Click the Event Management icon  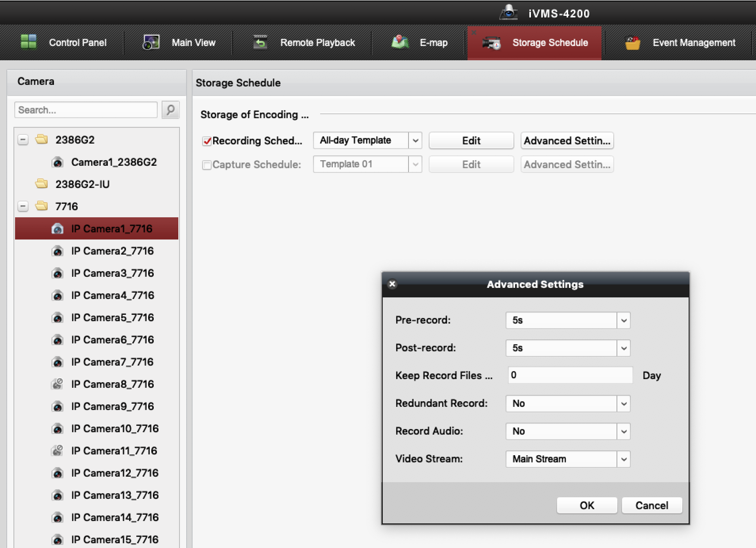pos(632,43)
